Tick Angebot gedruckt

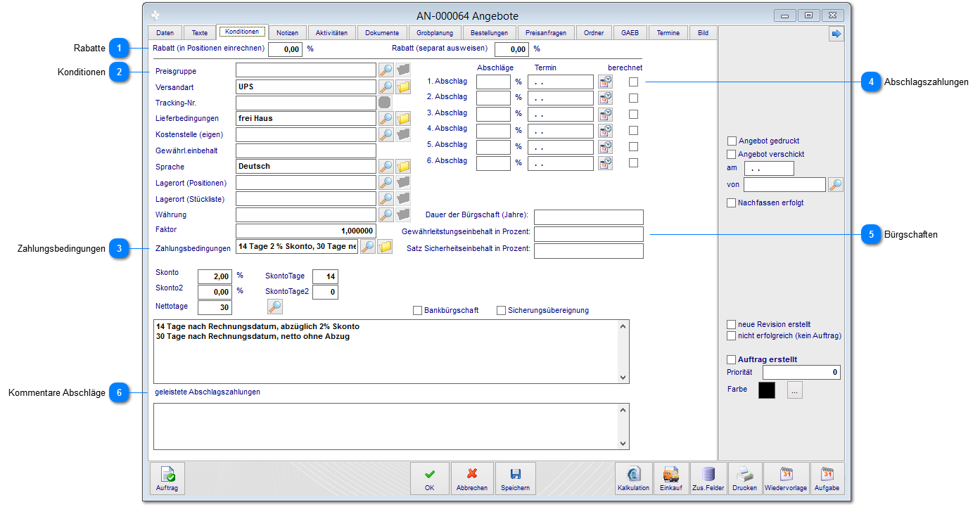tap(732, 141)
